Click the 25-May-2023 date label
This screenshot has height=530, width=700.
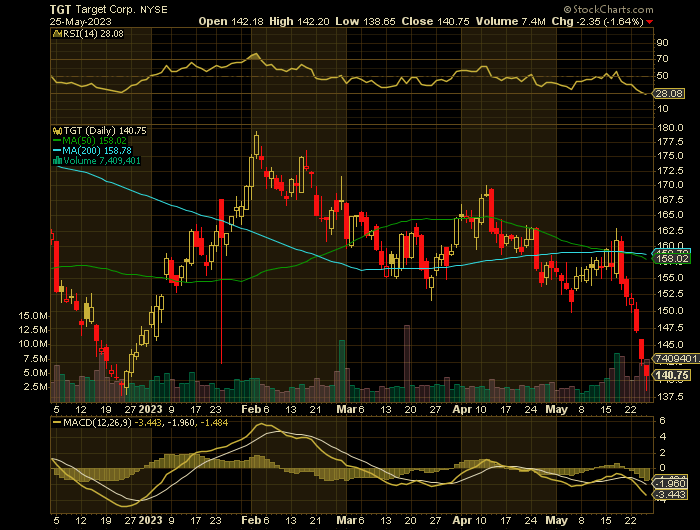pyautogui.click(x=81, y=22)
